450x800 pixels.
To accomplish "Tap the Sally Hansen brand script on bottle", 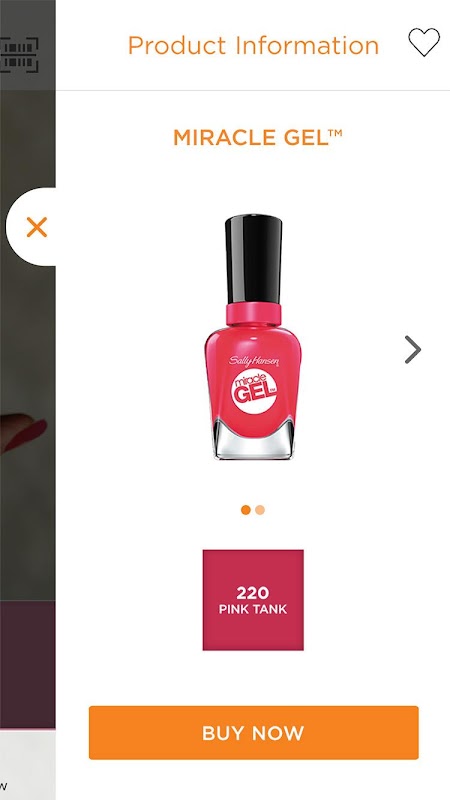I will (x=254, y=361).
